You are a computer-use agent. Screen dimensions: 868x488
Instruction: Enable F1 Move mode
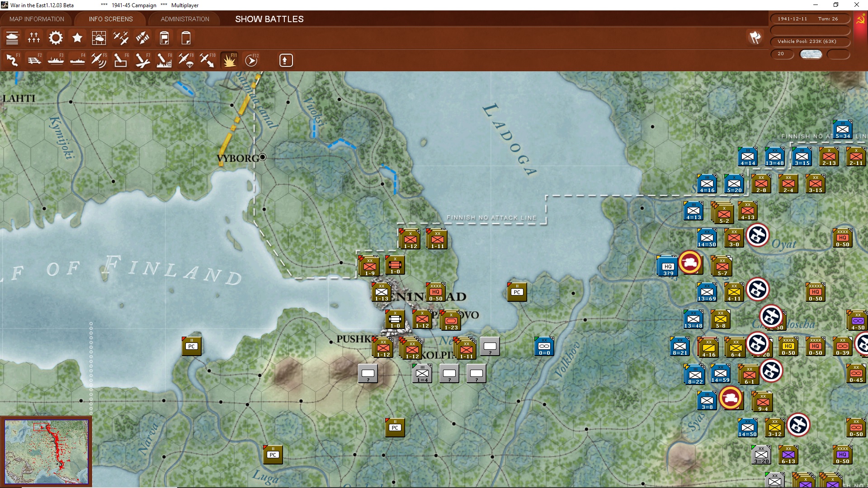12,60
